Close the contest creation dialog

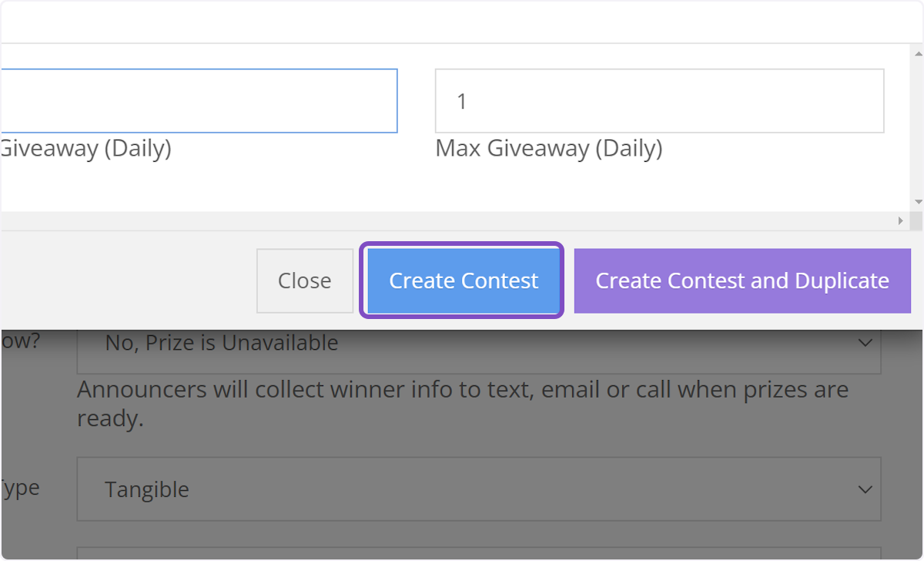(304, 280)
